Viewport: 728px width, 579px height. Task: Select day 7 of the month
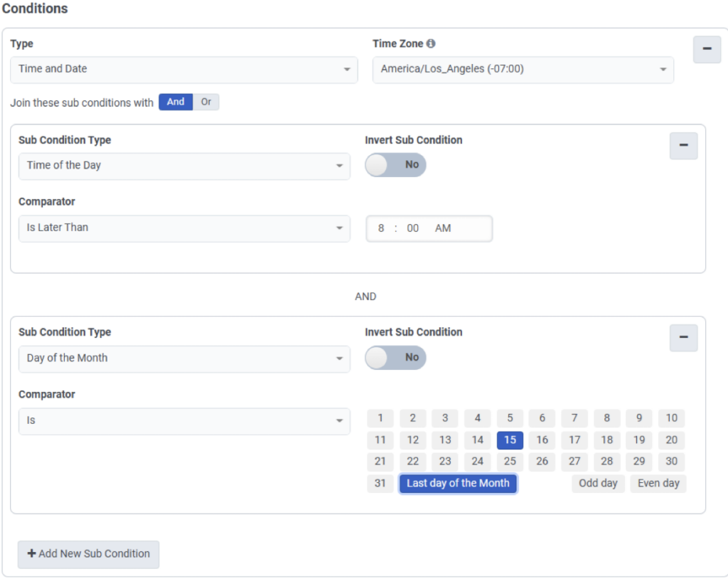point(574,418)
